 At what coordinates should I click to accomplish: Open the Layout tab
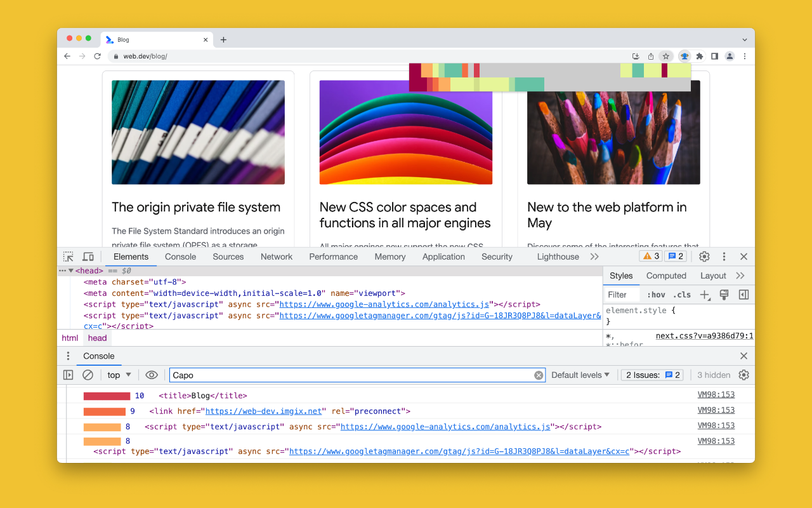click(713, 276)
